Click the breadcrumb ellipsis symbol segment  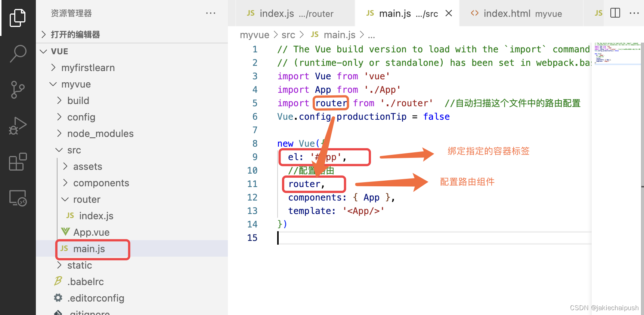371,36
